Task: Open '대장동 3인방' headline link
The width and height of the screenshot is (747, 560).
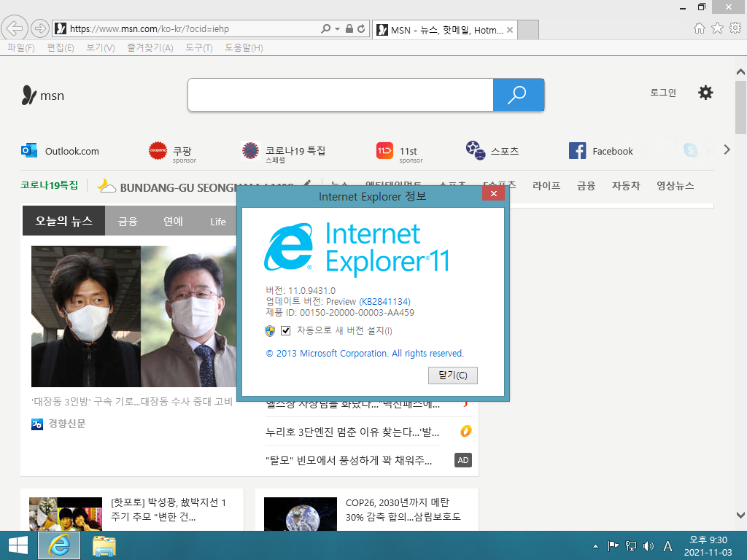Action: tap(132, 402)
